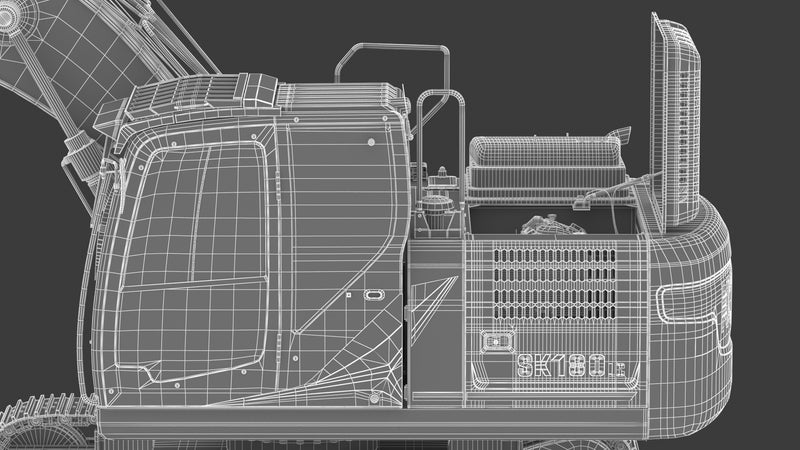This screenshot has width=800, height=450.
Task: Click the SK180 model lettering
Action: 567,366
